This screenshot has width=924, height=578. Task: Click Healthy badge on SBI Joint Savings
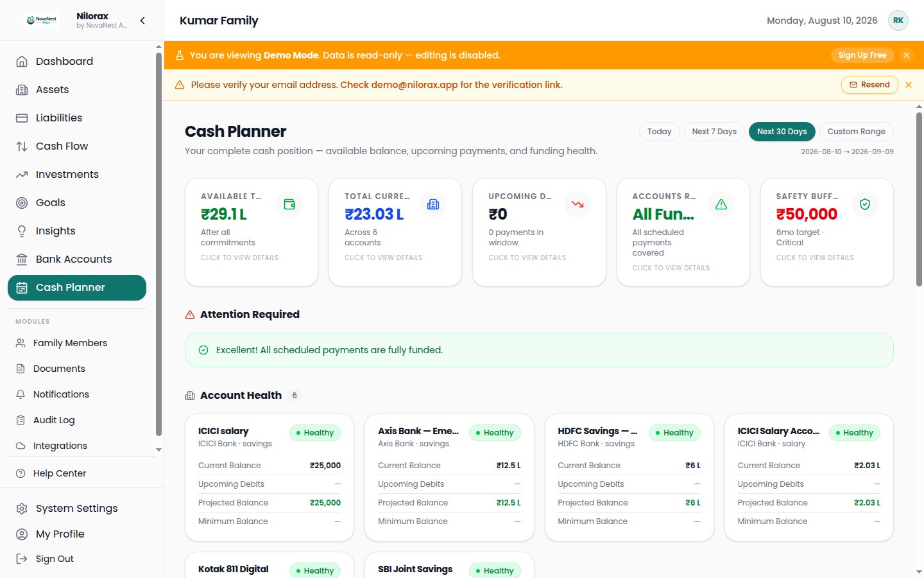[x=495, y=570]
